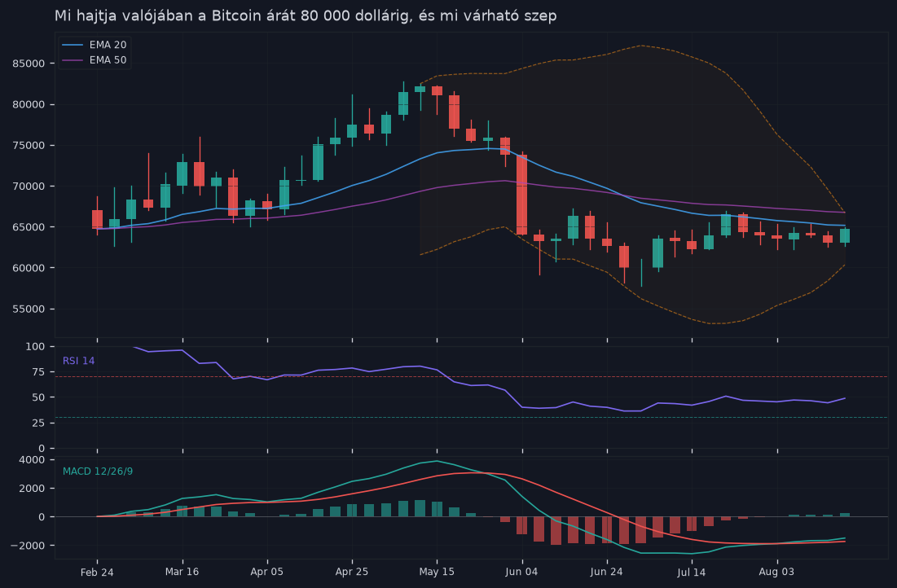
Task: Click the last green candlestick on the right
Action: [845, 235]
